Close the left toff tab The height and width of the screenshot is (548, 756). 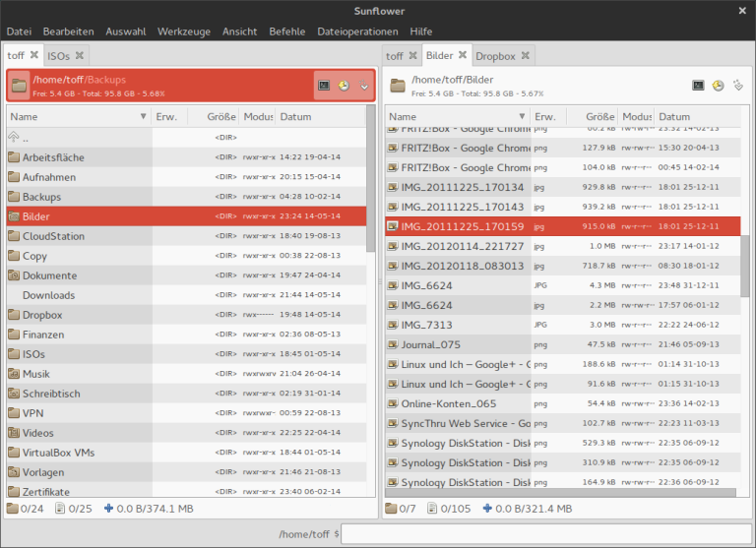pyautogui.click(x=34, y=55)
